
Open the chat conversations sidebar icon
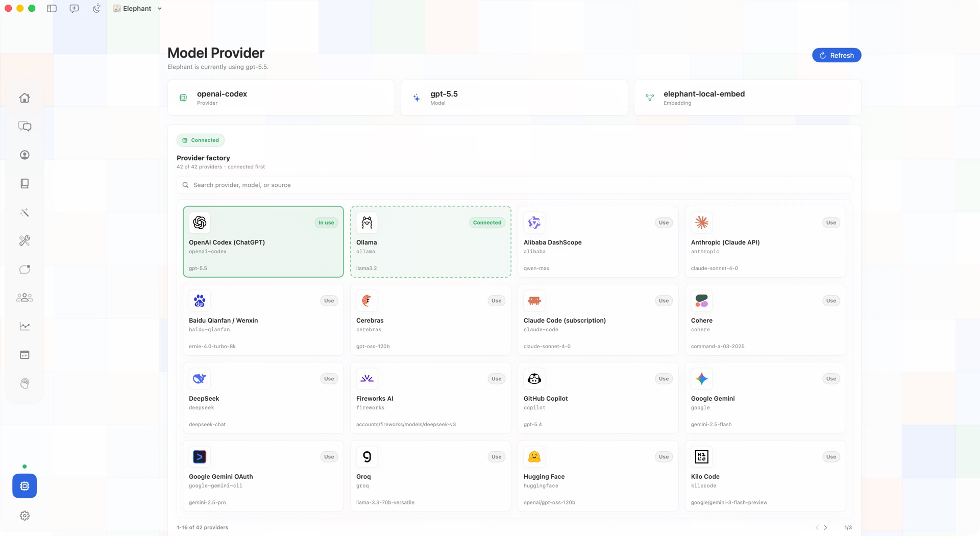pos(24,127)
